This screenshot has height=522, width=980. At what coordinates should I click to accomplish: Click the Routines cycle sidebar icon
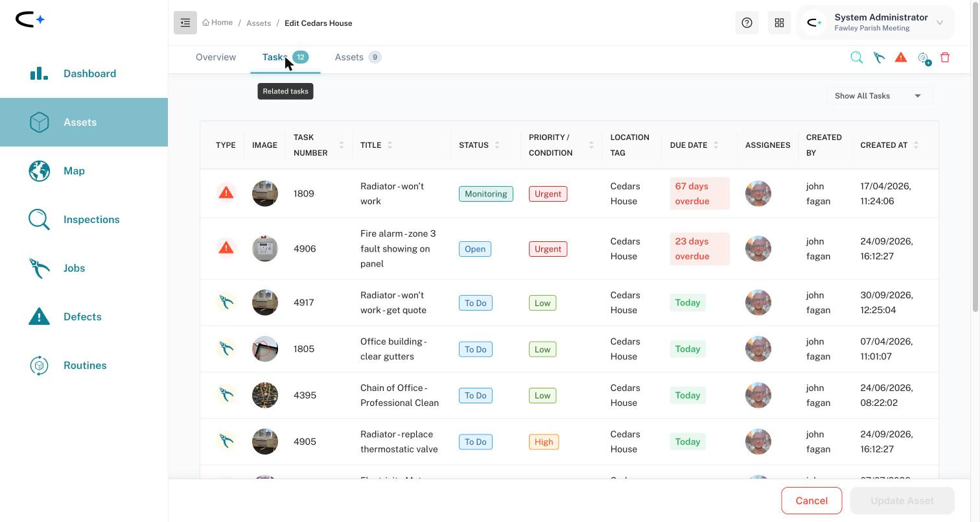pyautogui.click(x=39, y=366)
